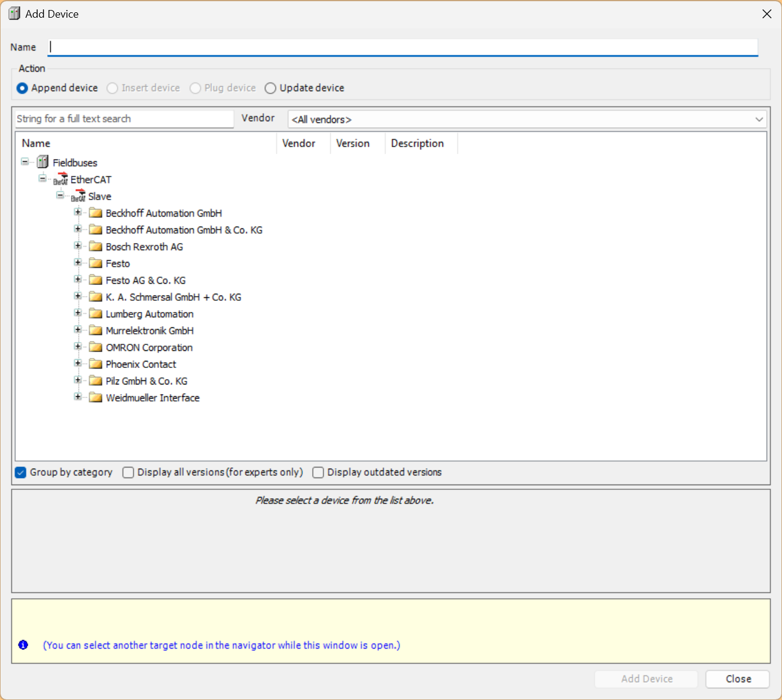Open the Vendor dropdown list

(527, 119)
